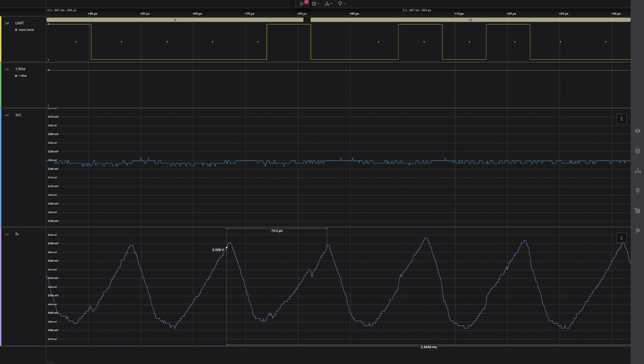
Task: Open the Device Settings sidebar panel
Action: click(638, 131)
